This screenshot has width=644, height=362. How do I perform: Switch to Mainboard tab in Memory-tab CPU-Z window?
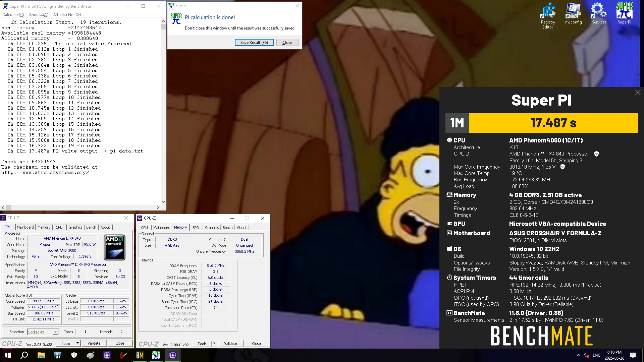pos(162,228)
